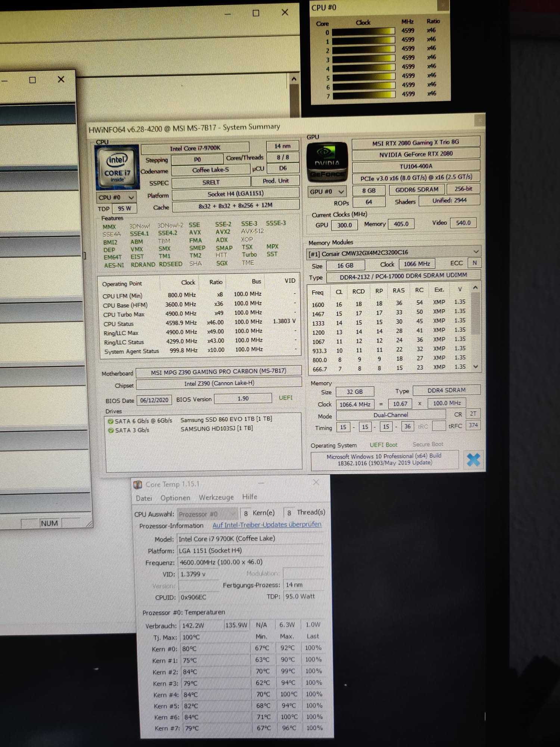Click the PCIe v3.0 x16 interface field
The image size is (560, 747).
pos(416,178)
